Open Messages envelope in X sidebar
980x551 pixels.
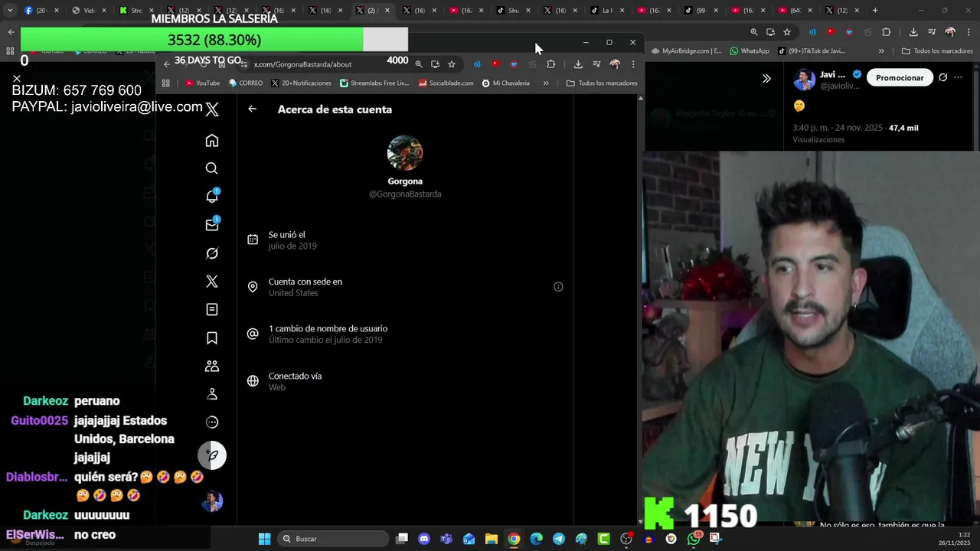click(x=212, y=225)
